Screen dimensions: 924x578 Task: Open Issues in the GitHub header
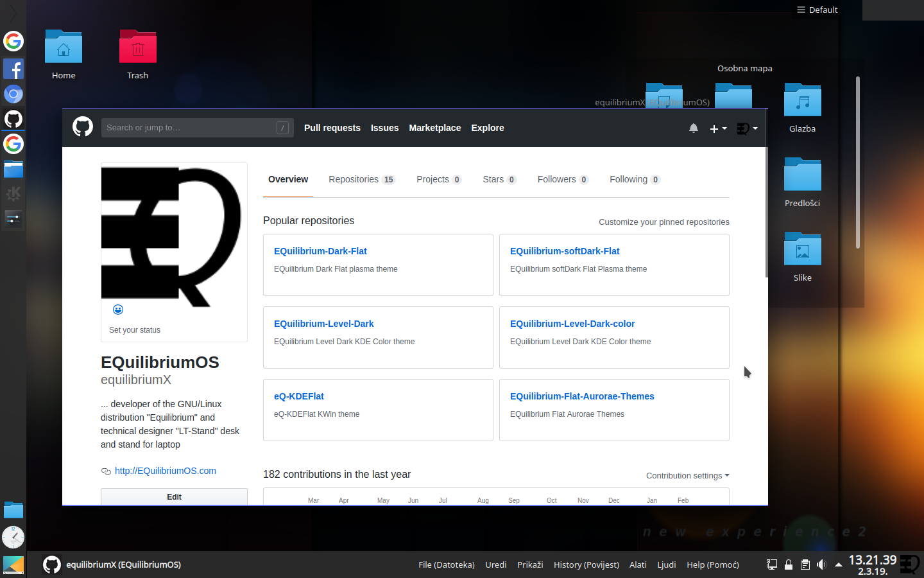pyautogui.click(x=385, y=128)
